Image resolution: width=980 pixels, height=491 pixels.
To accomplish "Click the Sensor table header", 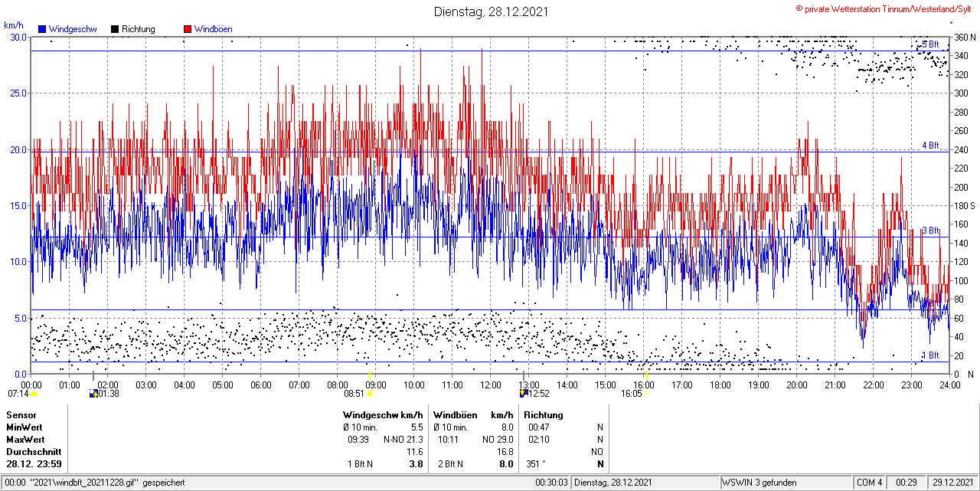I will pyautogui.click(x=21, y=415).
